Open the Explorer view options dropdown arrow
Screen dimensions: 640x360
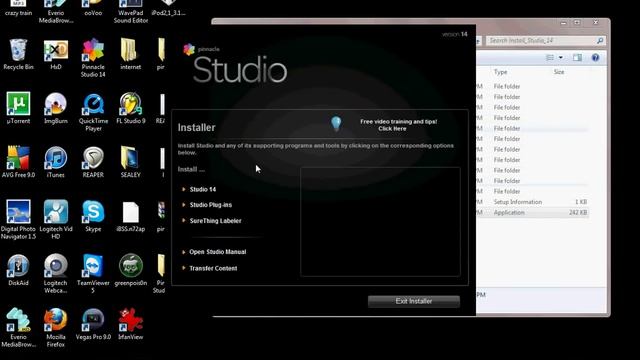[560, 58]
